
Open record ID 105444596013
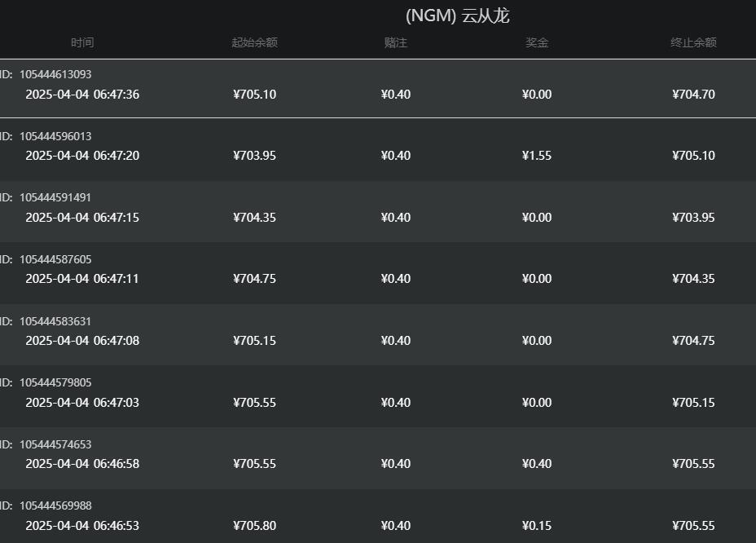click(55, 136)
